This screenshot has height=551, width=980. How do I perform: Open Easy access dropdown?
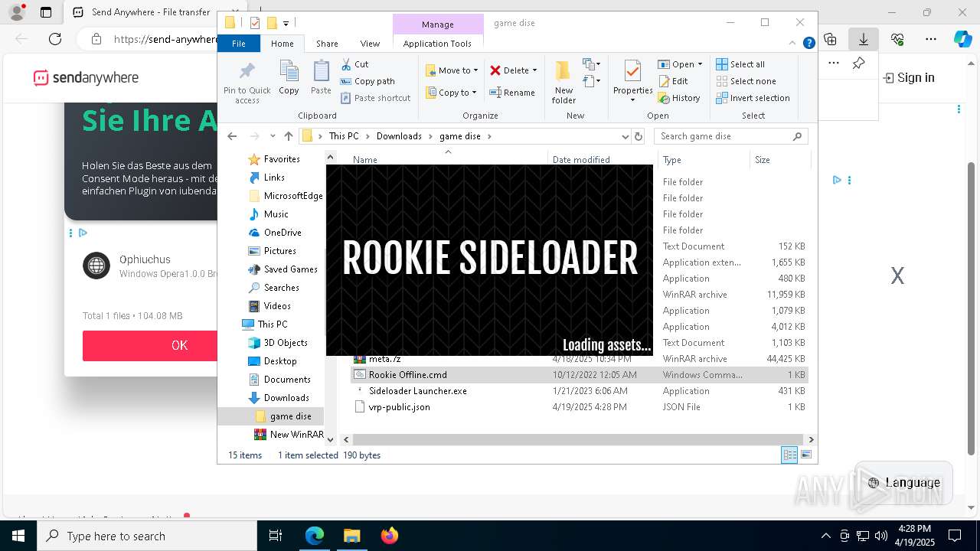click(591, 80)
